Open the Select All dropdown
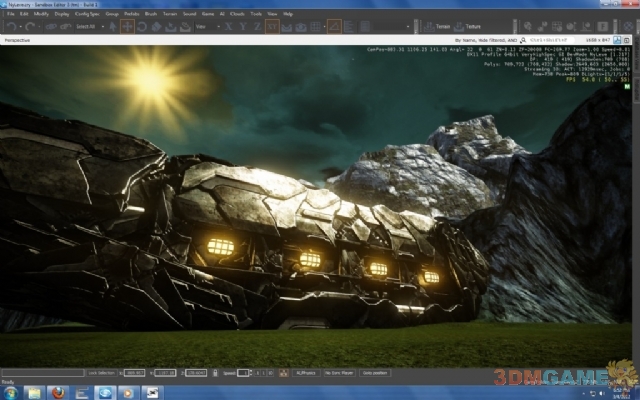The width and height of the screenshot is (640, 400). pos(90,27)
